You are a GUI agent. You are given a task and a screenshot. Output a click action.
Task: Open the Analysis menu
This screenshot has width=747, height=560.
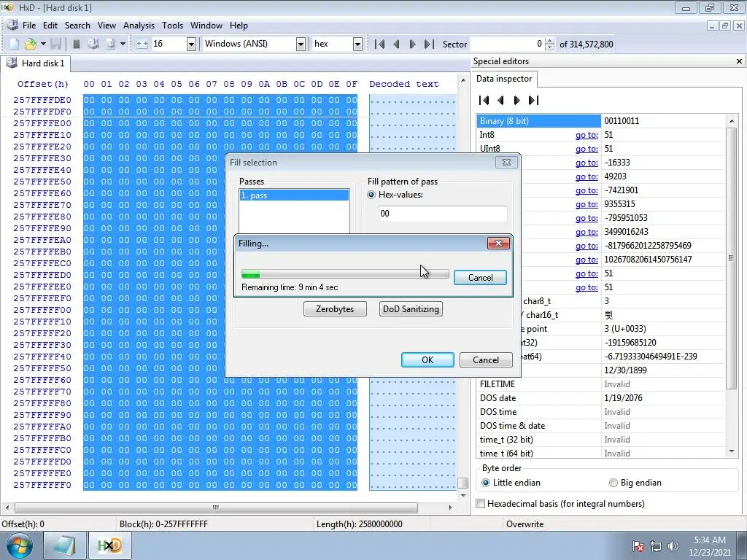(x=139, y=26)
